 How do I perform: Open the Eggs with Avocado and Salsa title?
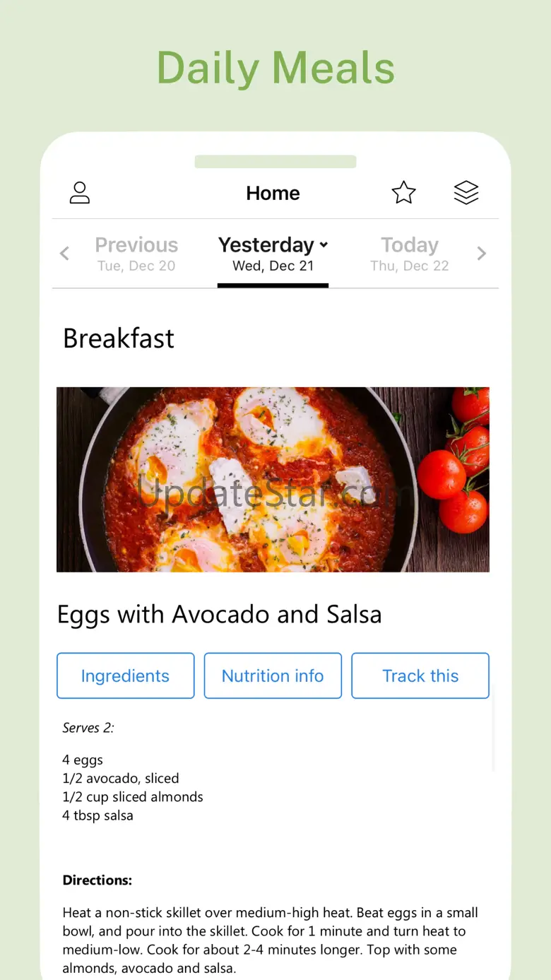point(219,615)
